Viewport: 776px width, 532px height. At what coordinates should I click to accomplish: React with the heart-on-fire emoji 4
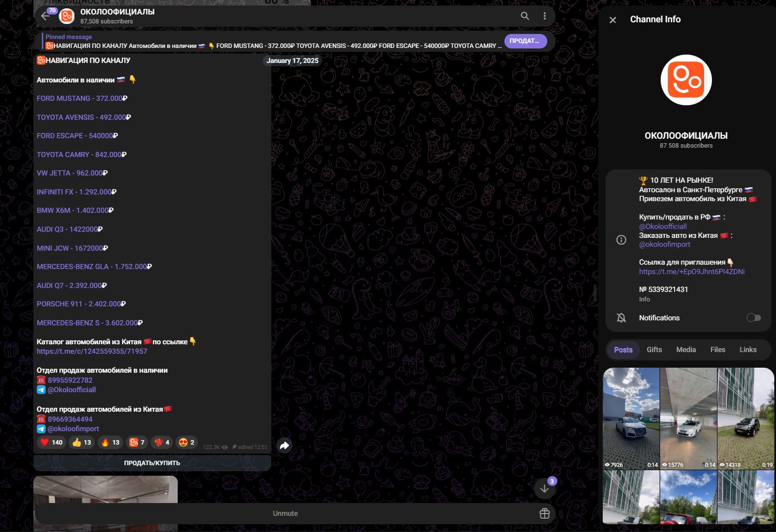162,442
